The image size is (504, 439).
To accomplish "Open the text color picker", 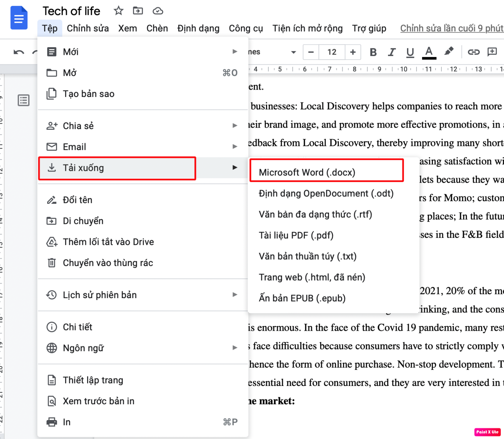I will 429,53.
